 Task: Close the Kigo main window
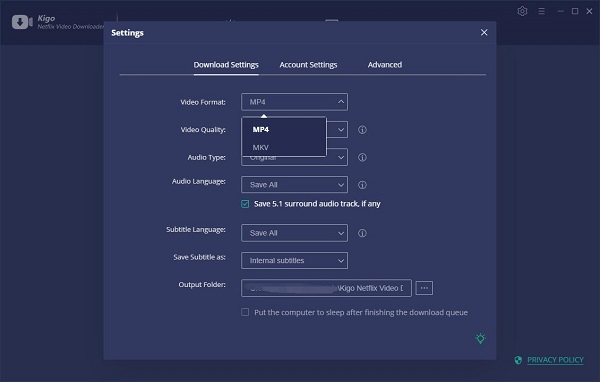click(589, 11)
